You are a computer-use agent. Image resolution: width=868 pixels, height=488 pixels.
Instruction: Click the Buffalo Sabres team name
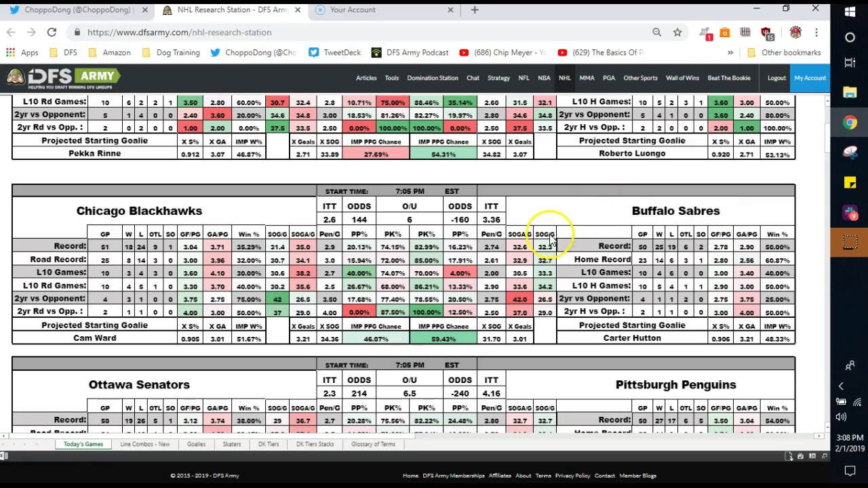click(675, 211)
